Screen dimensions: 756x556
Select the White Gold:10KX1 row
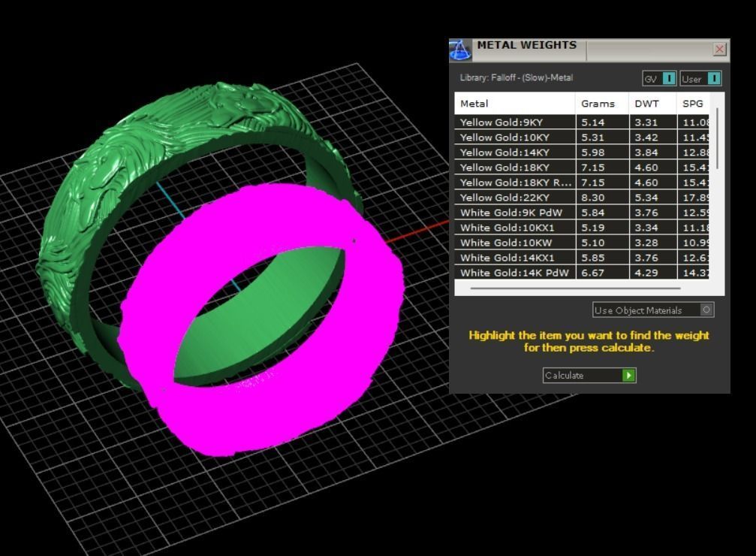point(582,228)
